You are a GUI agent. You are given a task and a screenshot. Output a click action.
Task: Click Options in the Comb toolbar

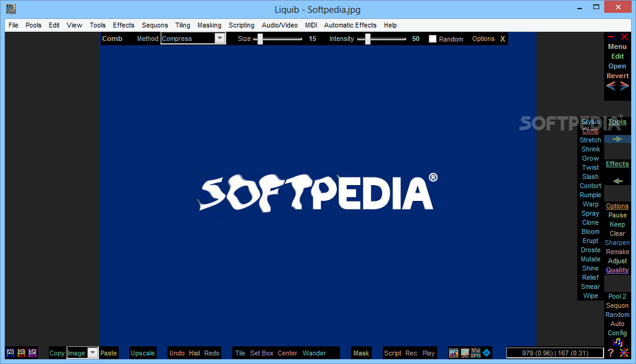tap(483, 39)
